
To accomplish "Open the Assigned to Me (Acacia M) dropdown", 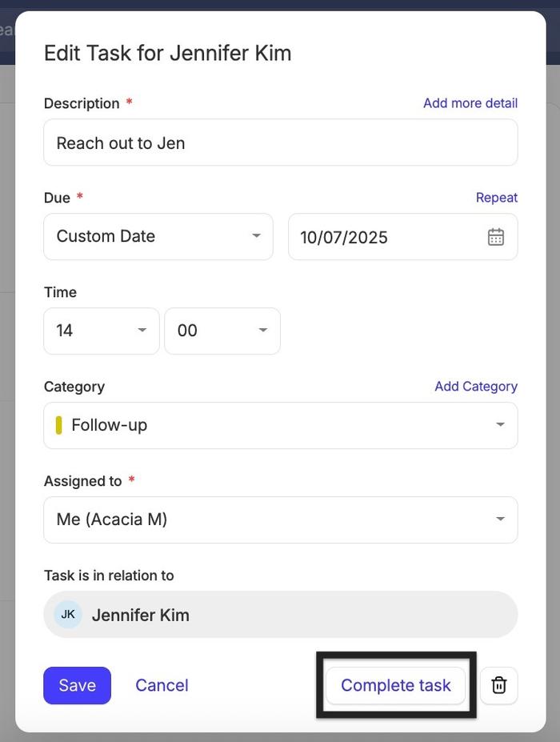I will pos(280,519).
